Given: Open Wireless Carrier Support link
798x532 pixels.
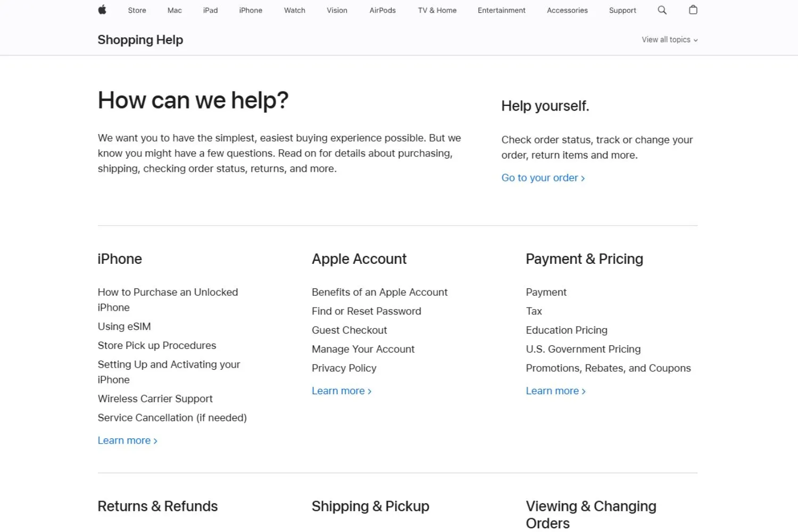Looking at the screenshot, I should pyautogui.click(x=155, y=399).
